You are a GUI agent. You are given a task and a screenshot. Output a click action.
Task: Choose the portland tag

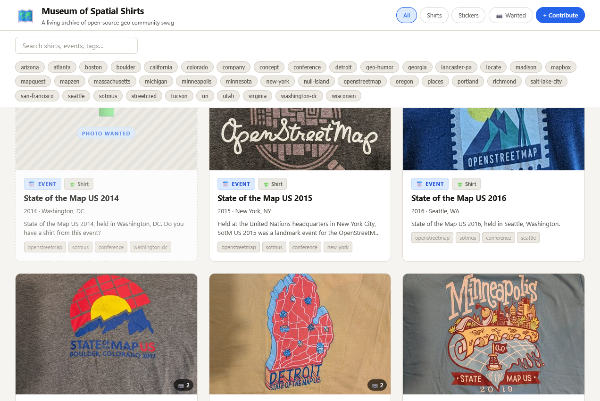468,82
